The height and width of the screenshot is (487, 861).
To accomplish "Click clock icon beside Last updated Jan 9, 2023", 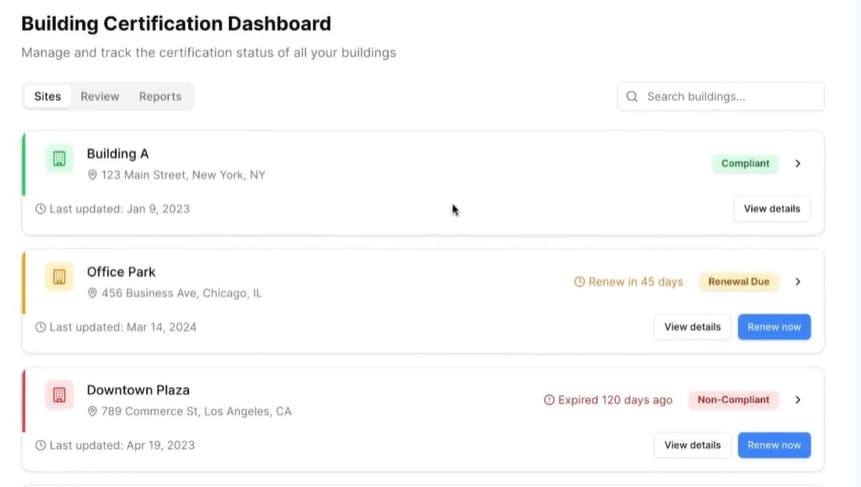I will click(41, 209).
